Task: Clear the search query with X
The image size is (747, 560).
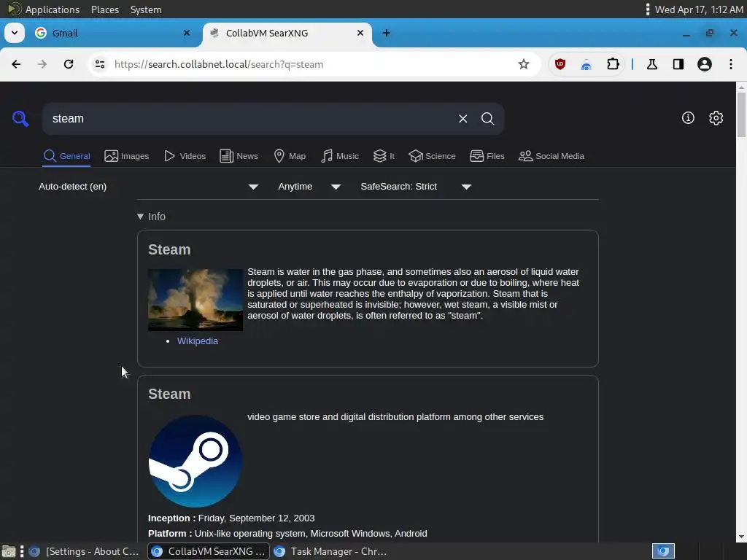Action: pyautogui.click(x=462, y=119)
